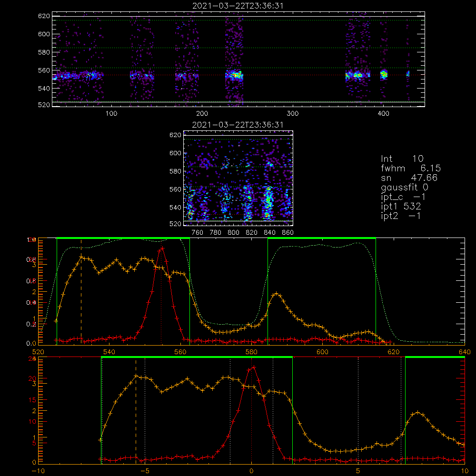Click right thick green bar atop third plot
Screen dimensions: 476x476
[x=322, y=238]
